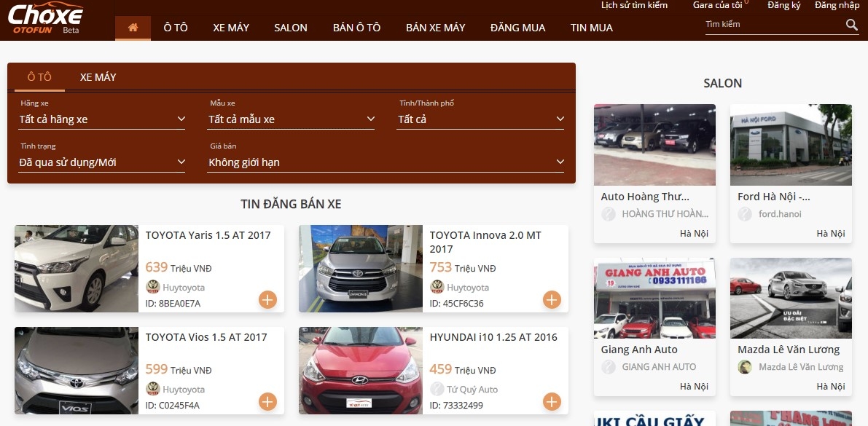The image size is (868, 426).
Task: Open the BÁN XE MÁY menu item
Action: pos(436,28)
